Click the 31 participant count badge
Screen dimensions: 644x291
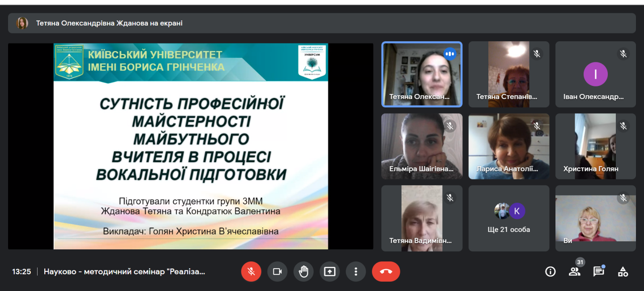(580, 262)
